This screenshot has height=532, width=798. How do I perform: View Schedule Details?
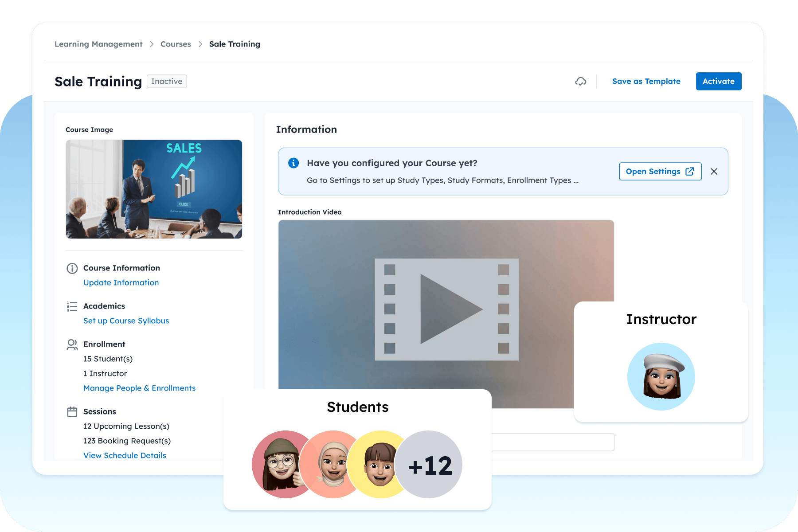coord(125,455)
